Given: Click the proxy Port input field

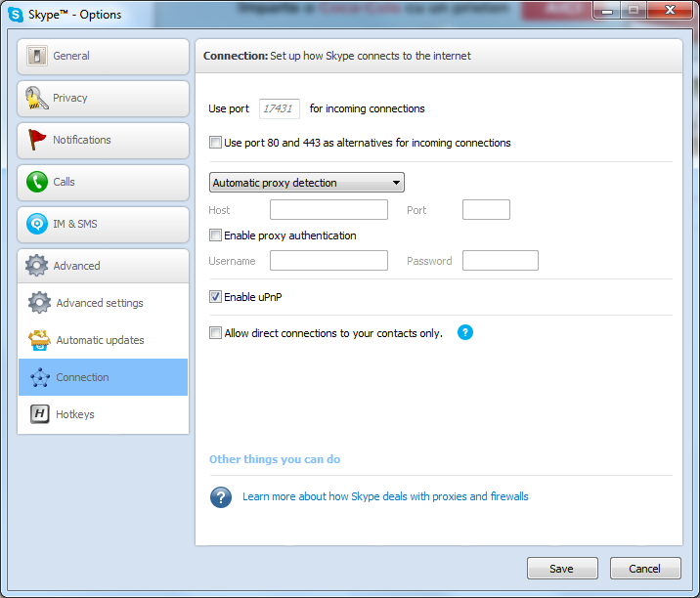Looking at the screenshot, I should coord(486,210).
